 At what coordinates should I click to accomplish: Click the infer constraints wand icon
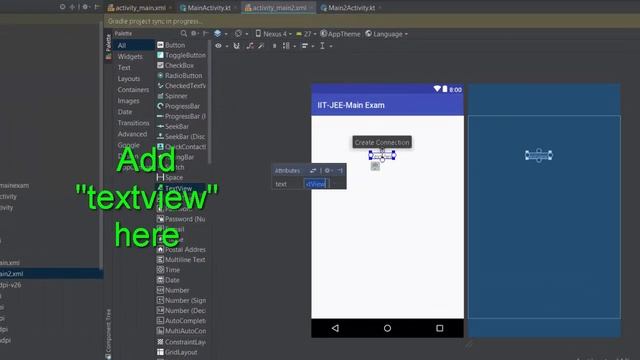[261, 46]
